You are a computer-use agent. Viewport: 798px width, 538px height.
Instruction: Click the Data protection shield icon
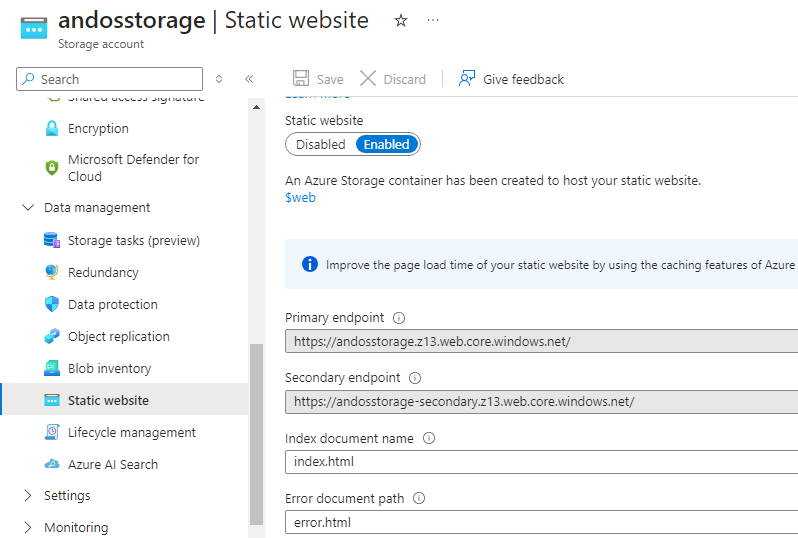52,304
